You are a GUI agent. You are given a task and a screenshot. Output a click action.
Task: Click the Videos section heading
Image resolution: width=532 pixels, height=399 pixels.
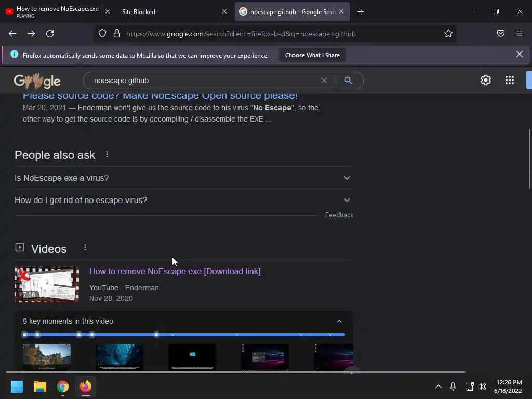coord(49,249)
